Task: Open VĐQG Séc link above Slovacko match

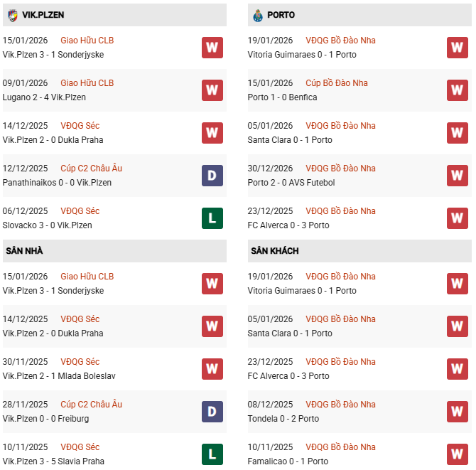Action: point(80,211)
